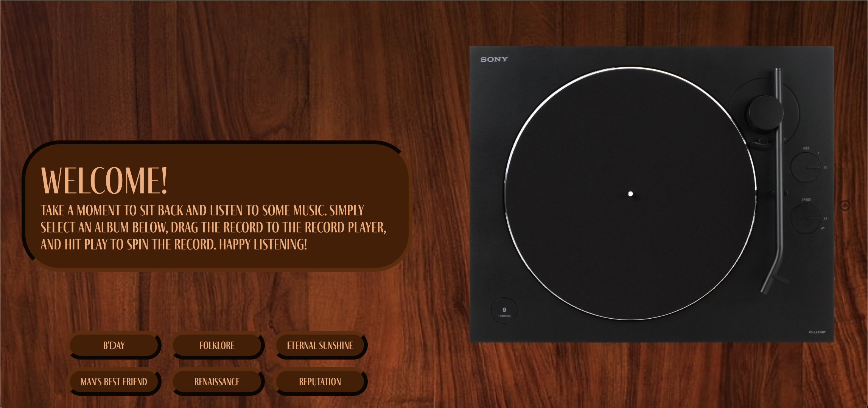Choose the Reputation album
Viewport: 868px width, 408px height.
[320, 382]
